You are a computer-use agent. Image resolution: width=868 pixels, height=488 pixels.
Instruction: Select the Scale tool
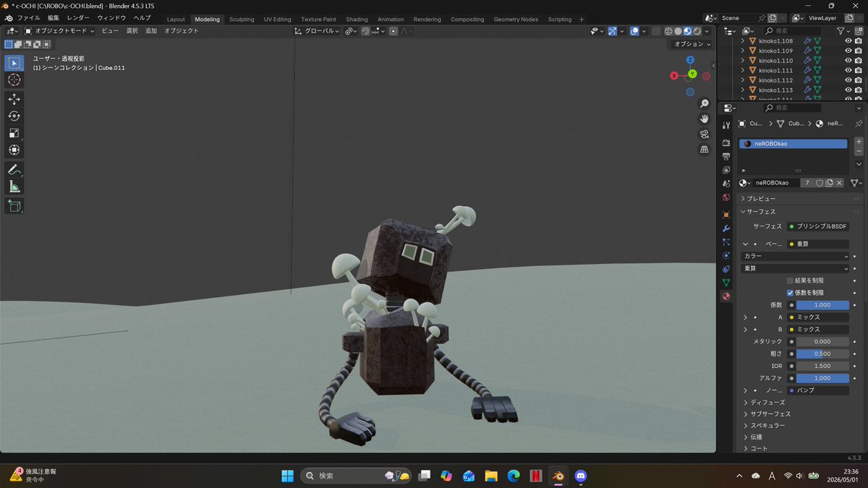pos(14,133)
